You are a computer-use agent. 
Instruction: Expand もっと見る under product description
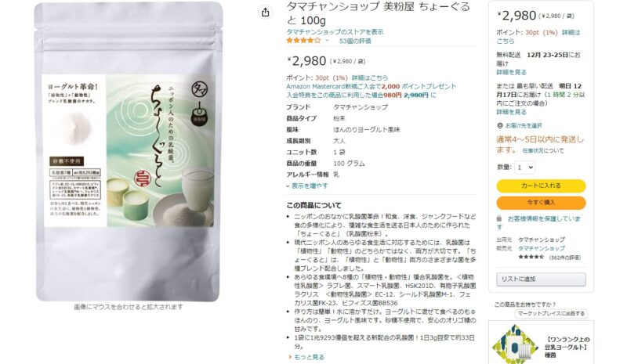coord(306,357)
